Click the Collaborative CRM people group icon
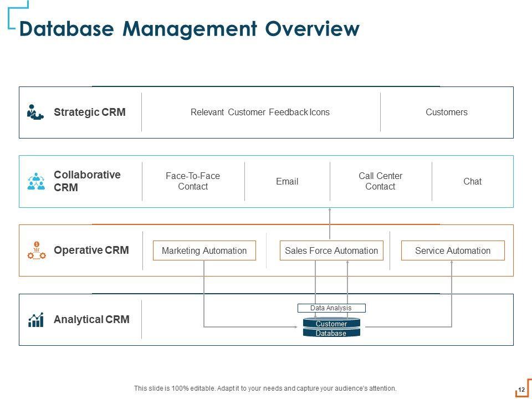 pos(36,181)
